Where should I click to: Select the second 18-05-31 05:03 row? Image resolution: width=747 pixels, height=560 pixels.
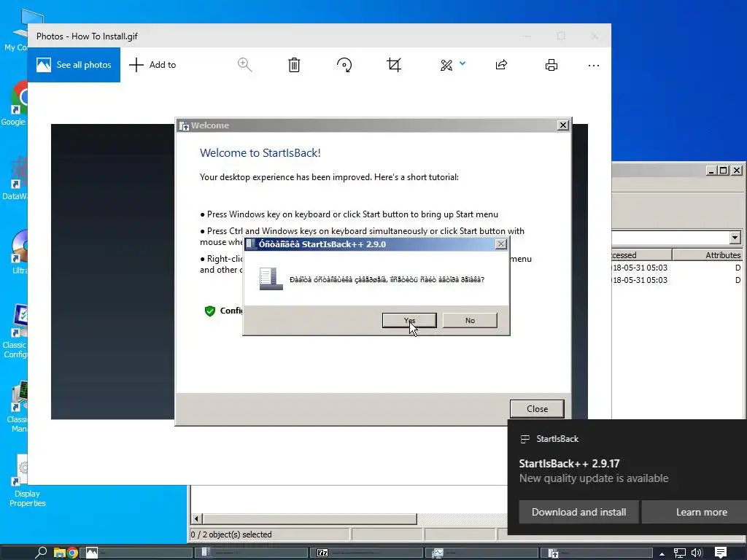(x=678, y=280)
